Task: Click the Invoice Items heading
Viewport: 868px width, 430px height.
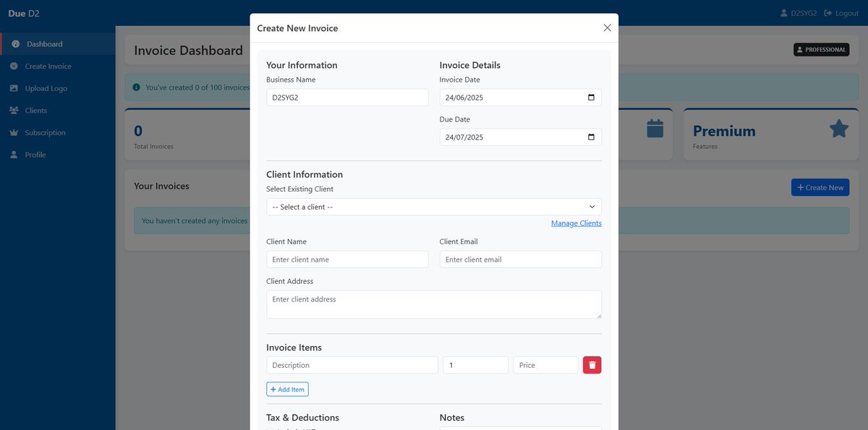Action: pos(294,348)
